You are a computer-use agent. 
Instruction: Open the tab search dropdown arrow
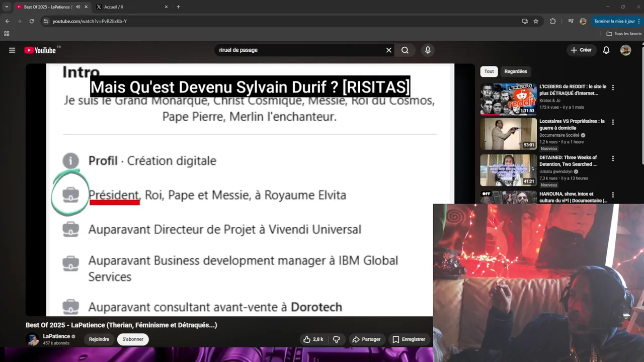coord(7,7)
